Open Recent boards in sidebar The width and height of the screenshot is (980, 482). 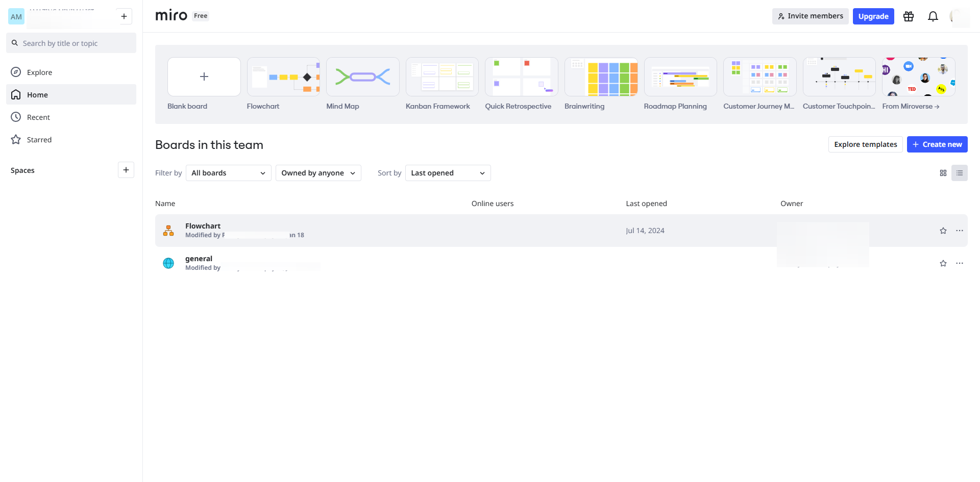tap(71, 117)
